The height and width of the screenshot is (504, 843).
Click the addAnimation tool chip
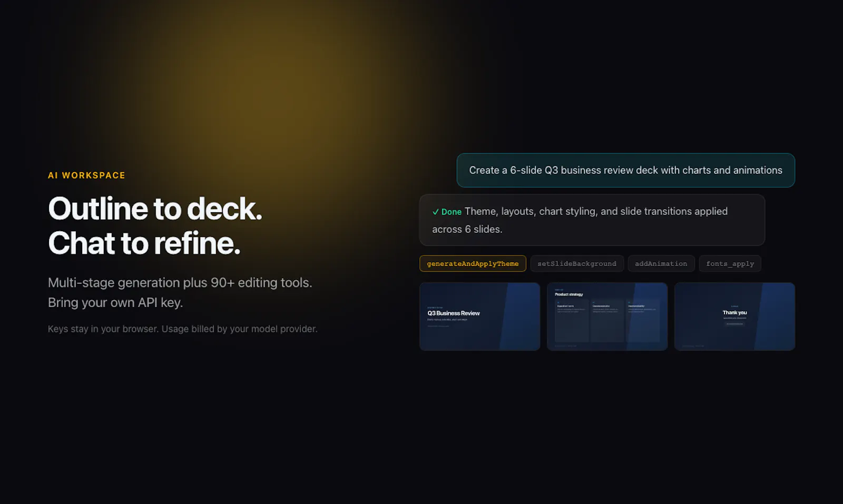(x=661, y=263)
